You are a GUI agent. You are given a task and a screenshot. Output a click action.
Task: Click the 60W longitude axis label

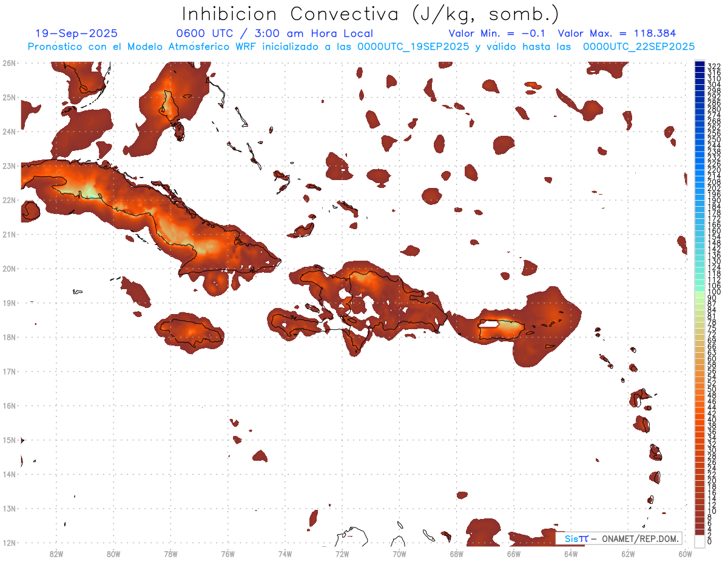click(686, 554)
